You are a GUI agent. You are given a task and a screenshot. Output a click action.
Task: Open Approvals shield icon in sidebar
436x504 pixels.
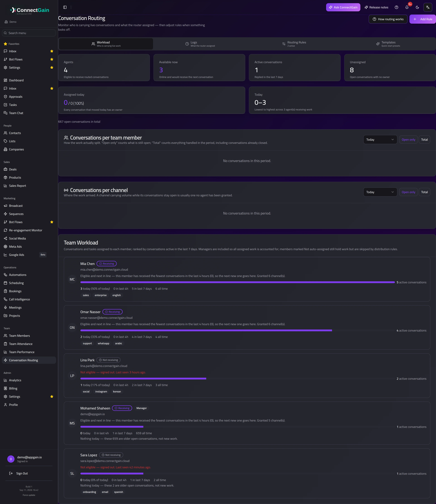point(5,97)
